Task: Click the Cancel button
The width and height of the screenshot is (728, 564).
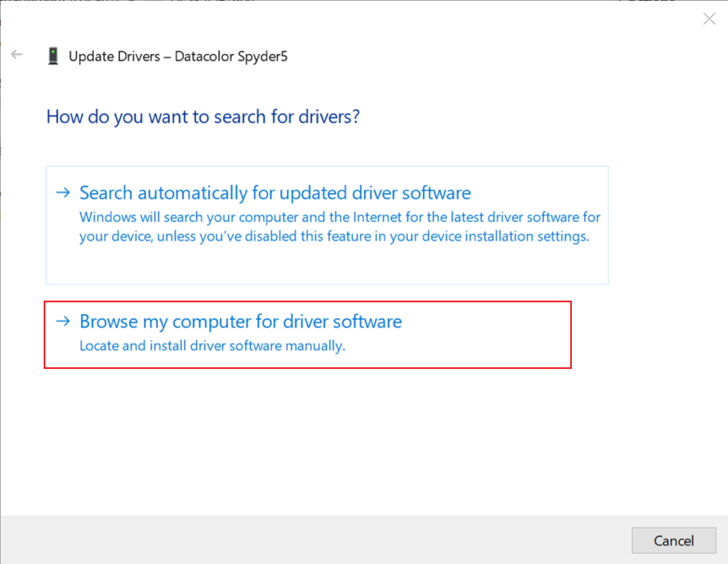Action: pos(674,540)
